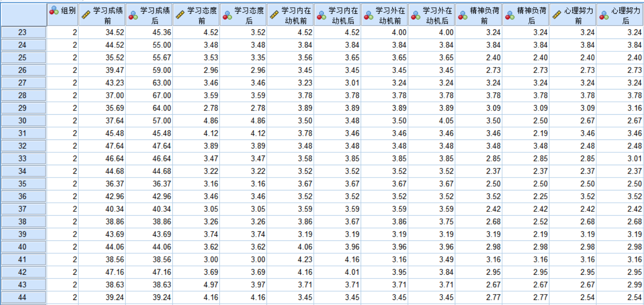
Task: Click cell 35.69 in row 29
Action: coord(102,108)
